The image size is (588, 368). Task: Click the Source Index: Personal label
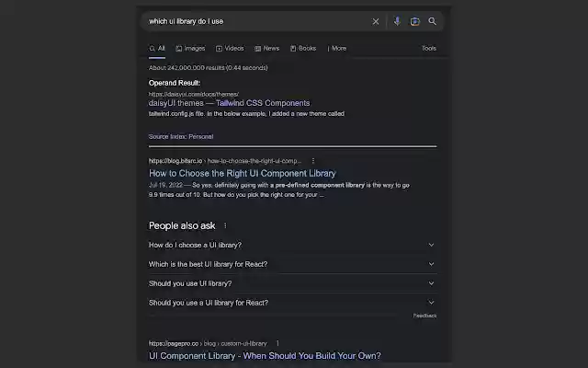(x=181, y=137)
